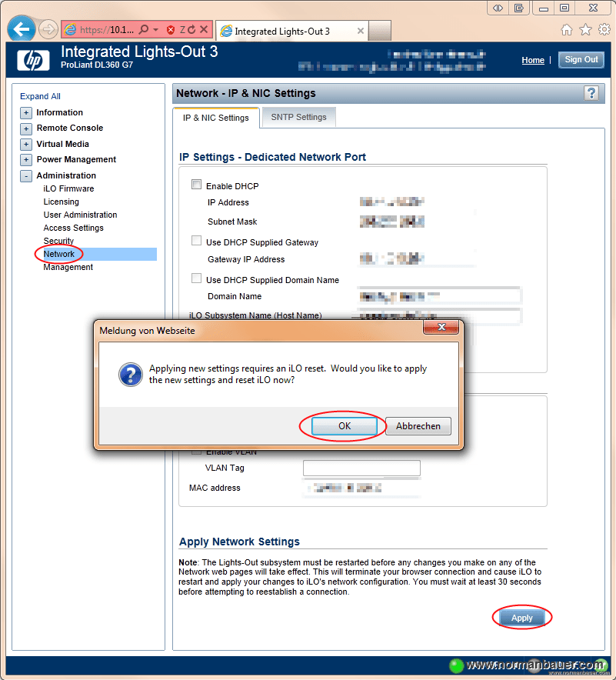Click the Home link in header
This screenshot has height=680, width=616.
(533, 60)
